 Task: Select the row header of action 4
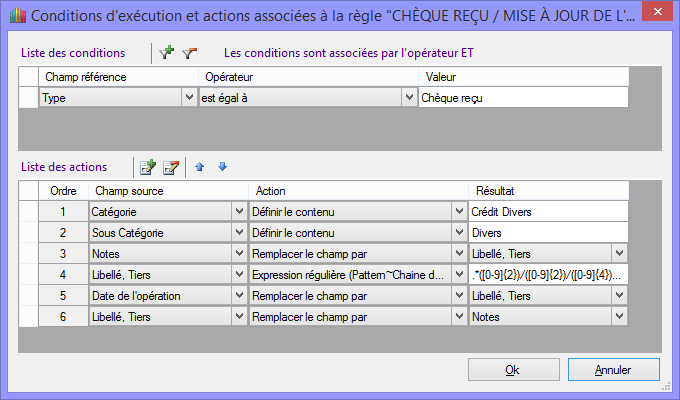29,275
